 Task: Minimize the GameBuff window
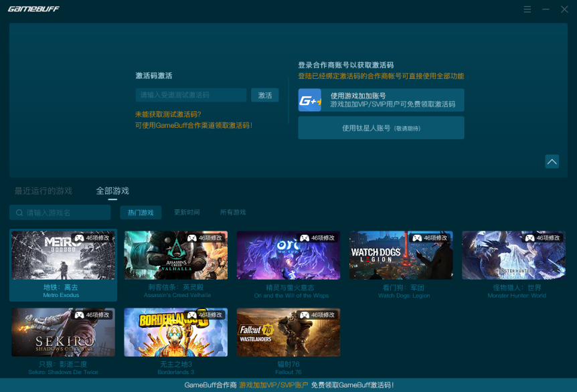(x=546, y=9)
